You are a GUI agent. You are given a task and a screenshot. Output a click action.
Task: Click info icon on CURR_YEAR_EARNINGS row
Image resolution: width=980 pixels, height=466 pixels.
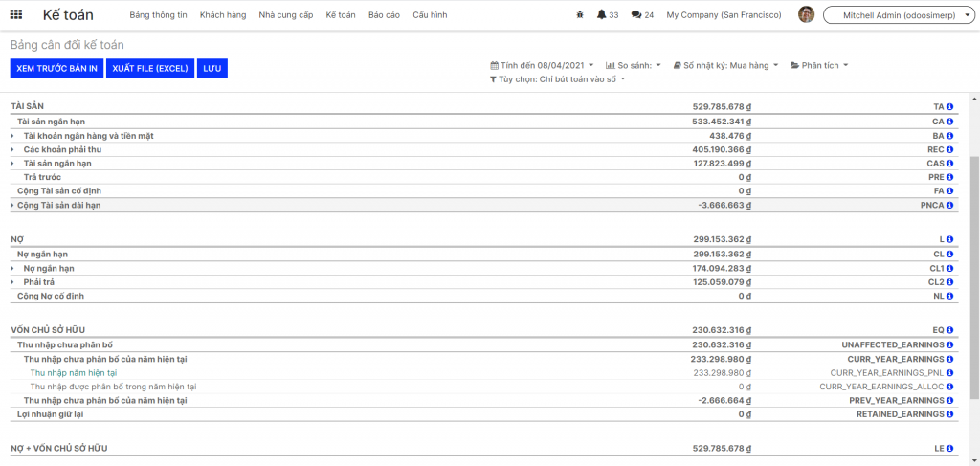tap(950, 359)
